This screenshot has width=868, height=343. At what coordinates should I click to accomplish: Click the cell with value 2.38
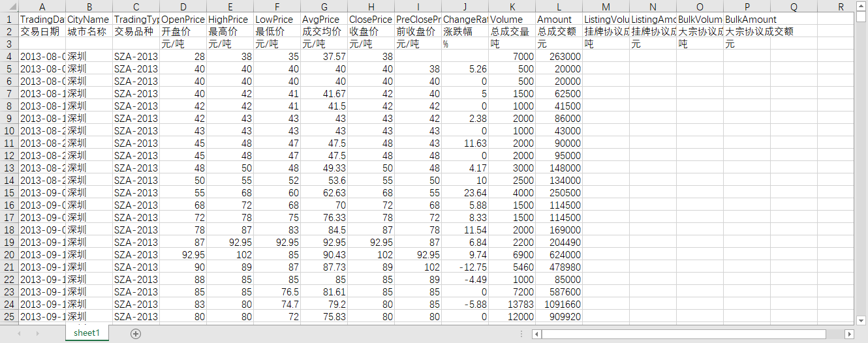465,118
